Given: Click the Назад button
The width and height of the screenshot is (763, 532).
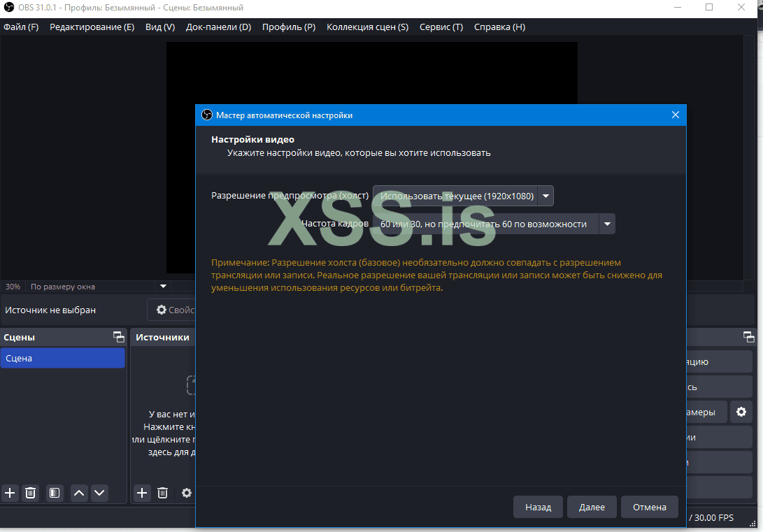Looking at the screenshot, I should pyautogui.click(x=539, y=508).
